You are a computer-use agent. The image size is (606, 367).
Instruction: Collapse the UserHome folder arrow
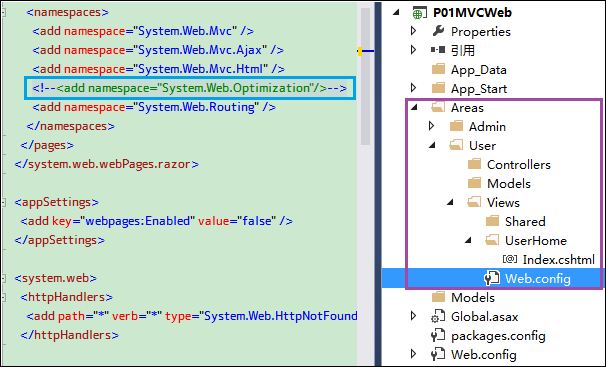point(468,241)
